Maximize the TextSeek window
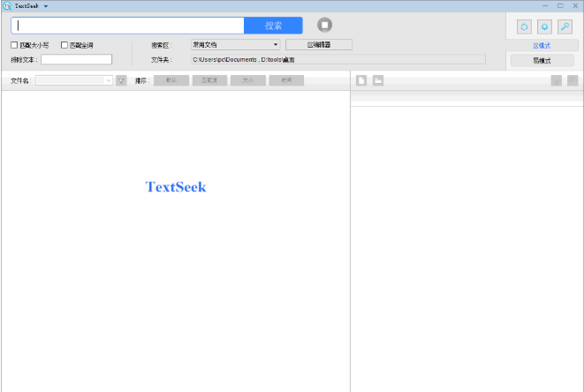 tap(560, 6)
